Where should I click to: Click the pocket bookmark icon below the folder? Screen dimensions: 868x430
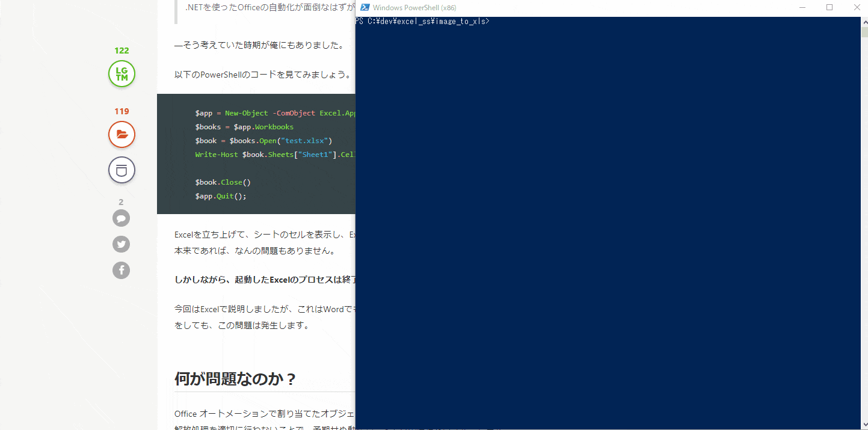[122, 170]
